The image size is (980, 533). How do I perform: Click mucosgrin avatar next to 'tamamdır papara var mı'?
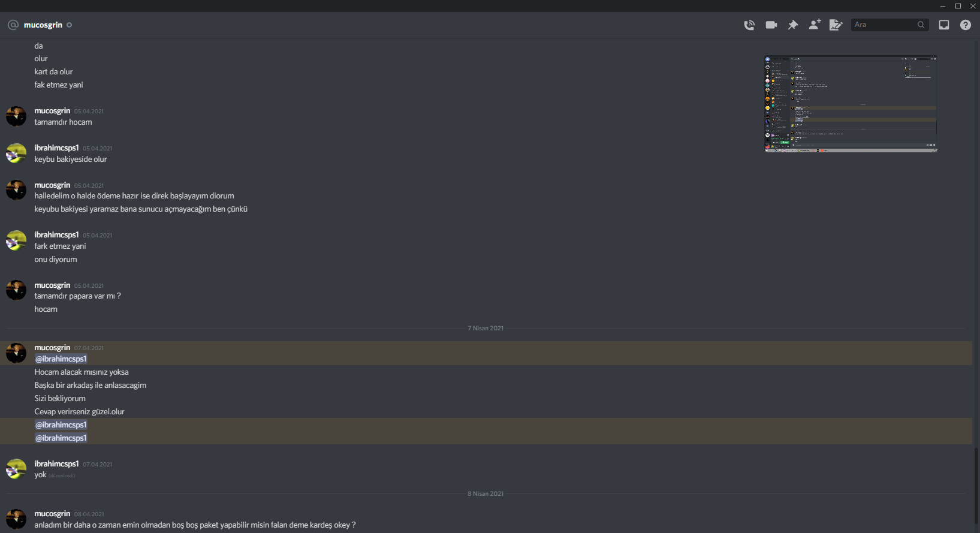[x=16, y=290]
